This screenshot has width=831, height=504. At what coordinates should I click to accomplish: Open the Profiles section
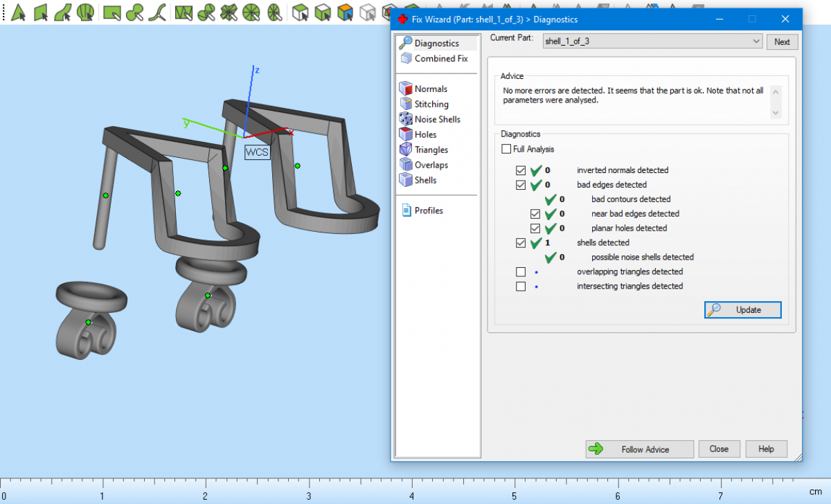coord(428,210)
